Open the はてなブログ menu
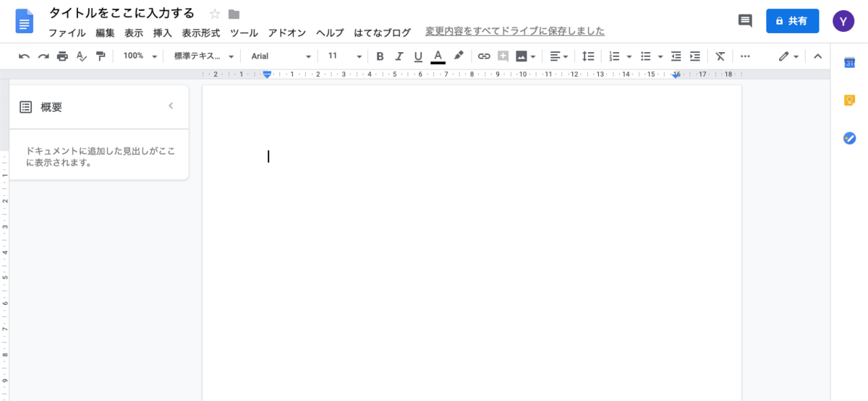The width and height of the screenshot is (868, 401). click(x=382, y=33)
